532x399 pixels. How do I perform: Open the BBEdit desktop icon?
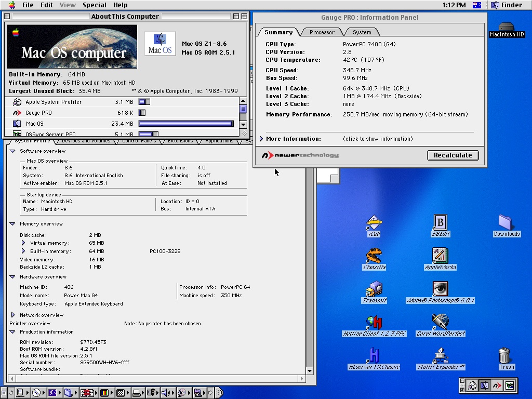440,222
